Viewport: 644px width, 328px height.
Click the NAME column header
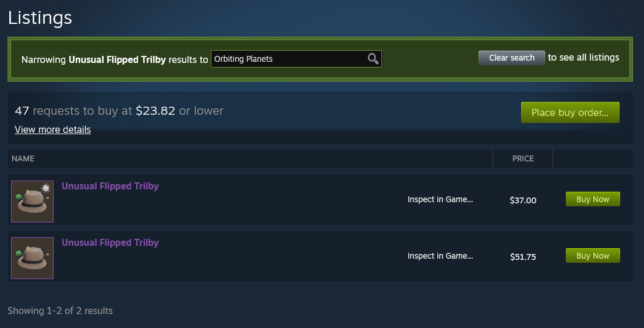coord(23,158)
